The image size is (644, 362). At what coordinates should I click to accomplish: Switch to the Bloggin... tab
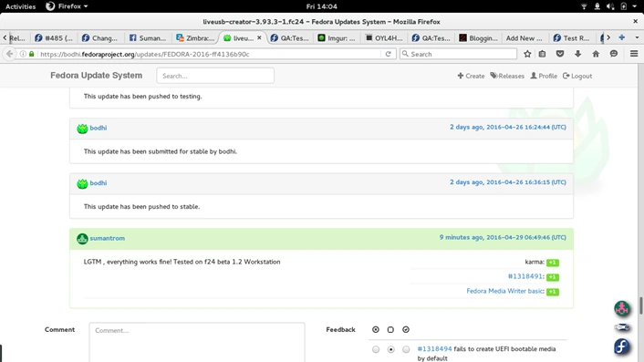[479, 37]
